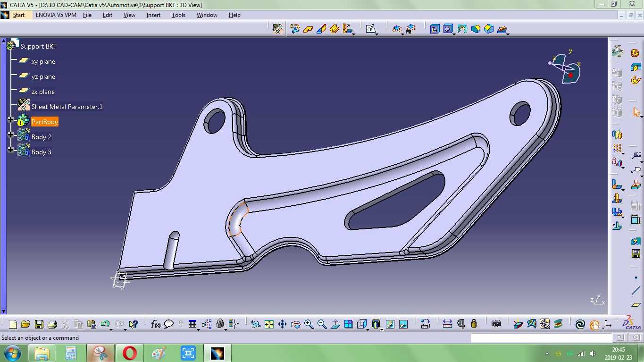Click the Multi-View quad window icon
This screenshot has width=644, height=362.
pos(349,324)
